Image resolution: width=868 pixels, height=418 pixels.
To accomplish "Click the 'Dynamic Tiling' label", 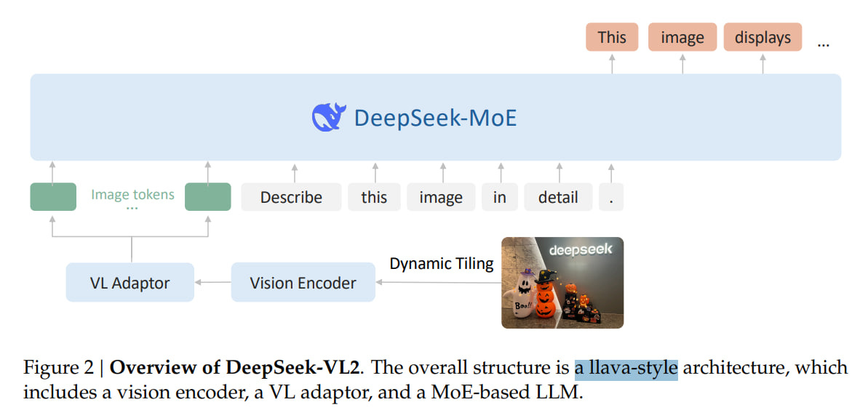I will pos(441,264).
